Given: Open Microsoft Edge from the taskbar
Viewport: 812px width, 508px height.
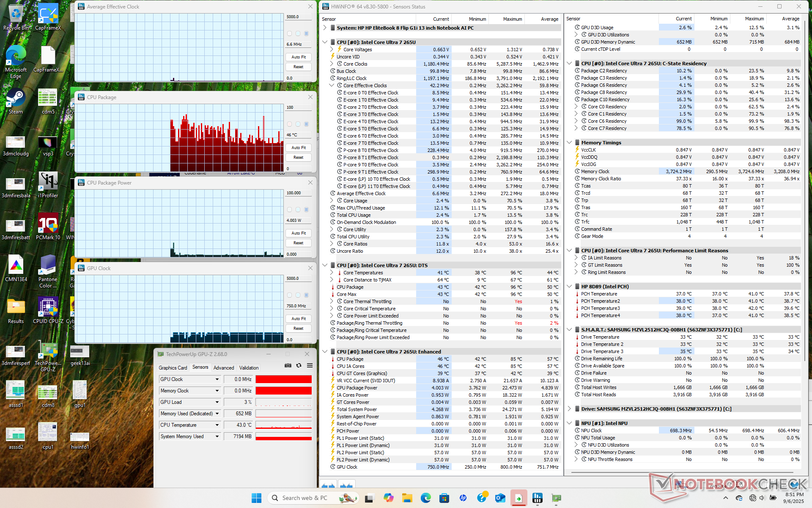Looking at the screenshot, I should (425, 498).
